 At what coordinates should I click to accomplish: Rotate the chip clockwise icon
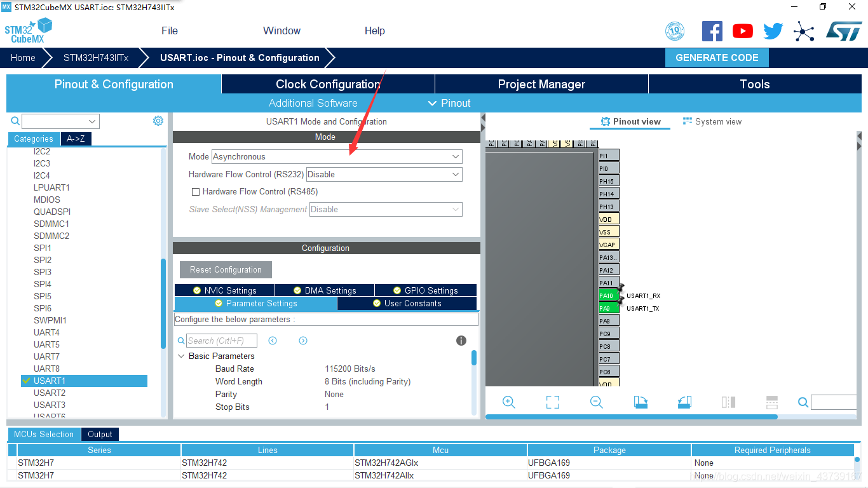641,402
